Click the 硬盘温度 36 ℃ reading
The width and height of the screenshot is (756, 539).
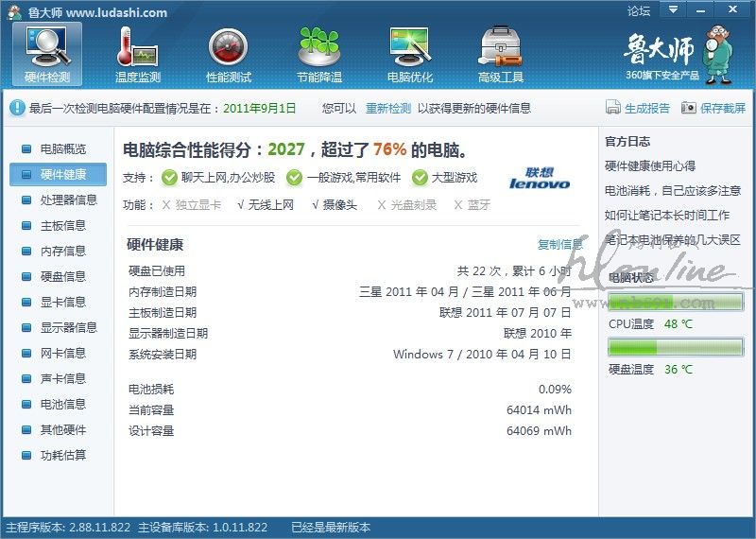[679, 369]
